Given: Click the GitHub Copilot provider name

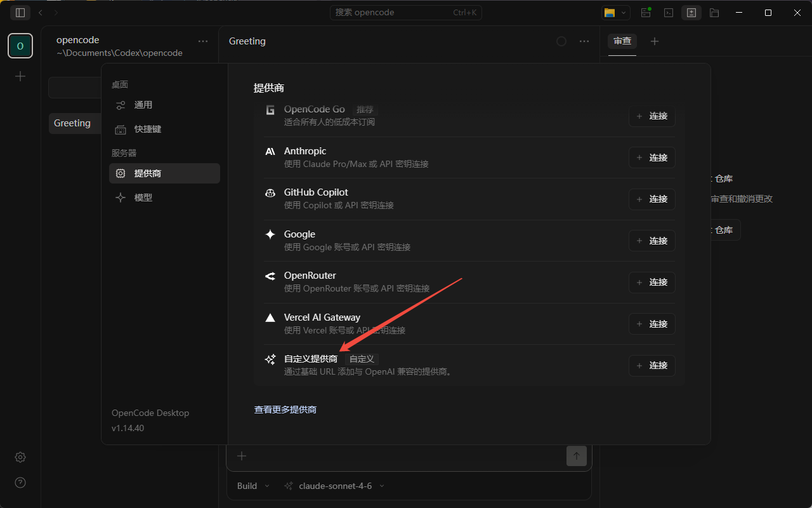Looking at the screenshot, I should coord(316,192).
